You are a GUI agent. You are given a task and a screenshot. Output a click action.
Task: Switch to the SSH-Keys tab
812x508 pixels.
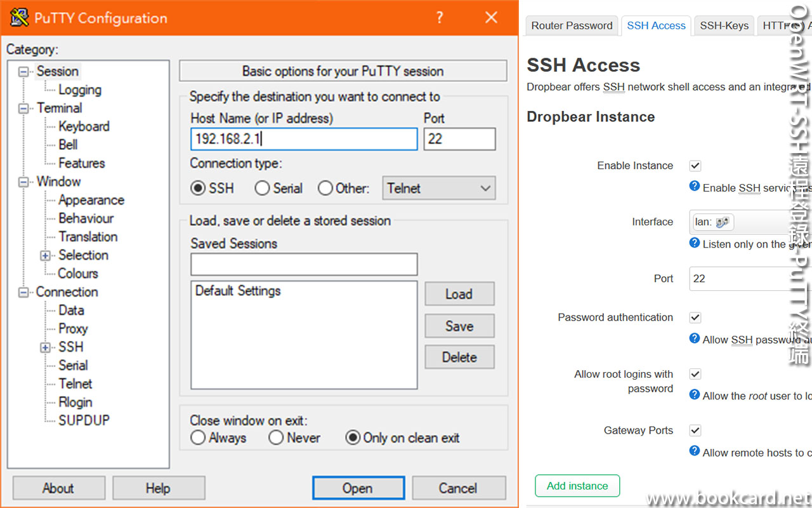(x=724, y=25)
